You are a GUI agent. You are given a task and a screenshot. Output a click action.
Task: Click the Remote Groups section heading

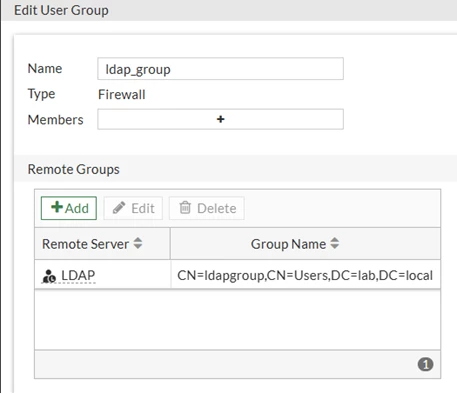coord(73,169)
